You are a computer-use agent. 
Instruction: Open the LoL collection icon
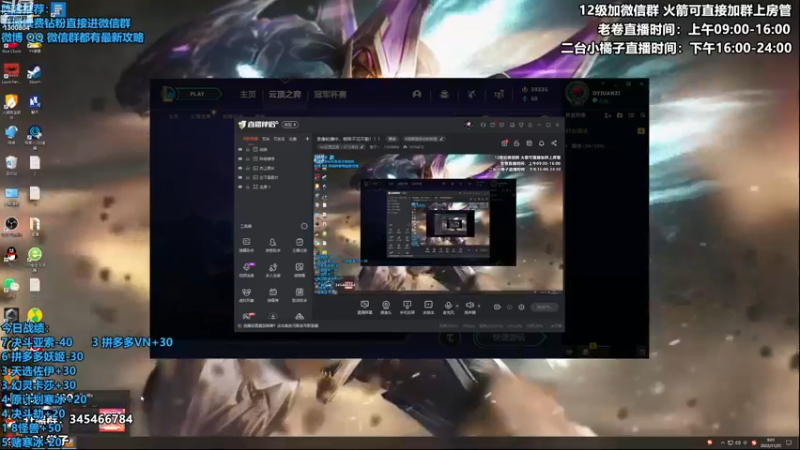pyautogui.click(x=444, y=94)
